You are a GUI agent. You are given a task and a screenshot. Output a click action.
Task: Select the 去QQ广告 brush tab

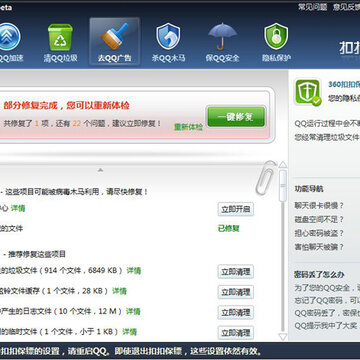(114, 42)
